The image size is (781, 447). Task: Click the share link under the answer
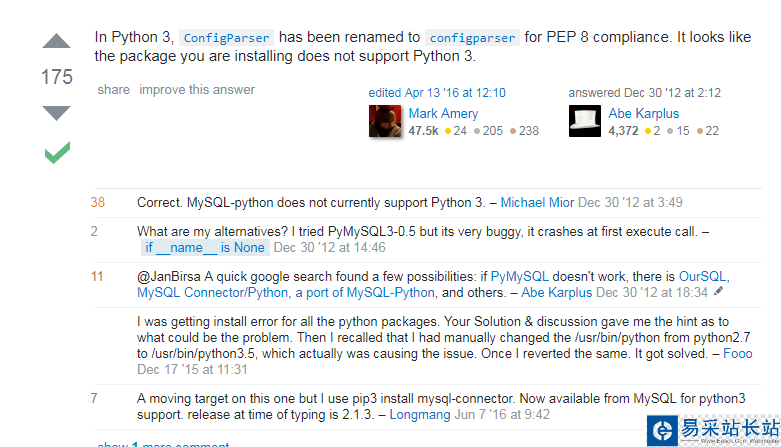[x=113, y=90]
